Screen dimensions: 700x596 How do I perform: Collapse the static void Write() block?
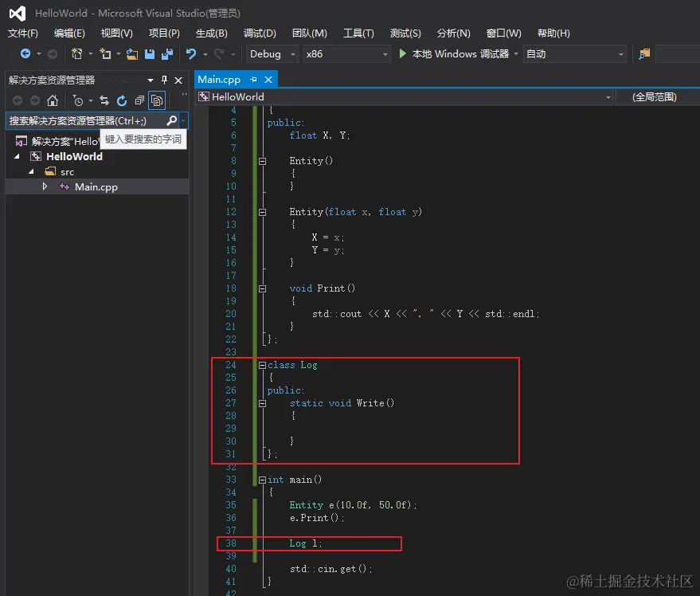(262, 403)
